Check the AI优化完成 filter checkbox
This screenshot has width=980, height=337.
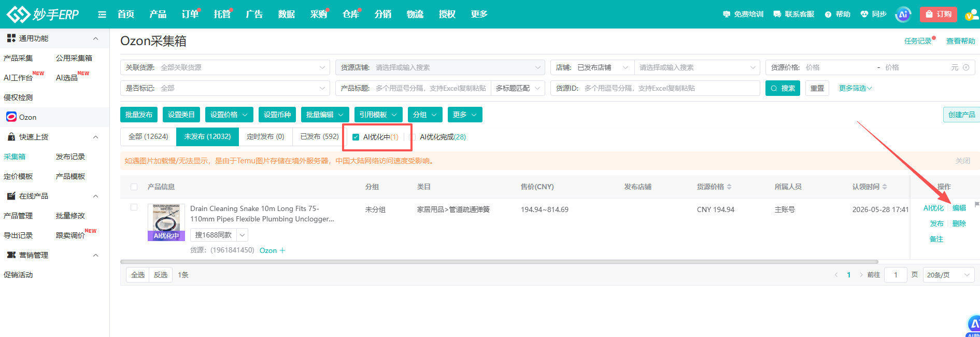pyautogui.click(x=413, y=137)
